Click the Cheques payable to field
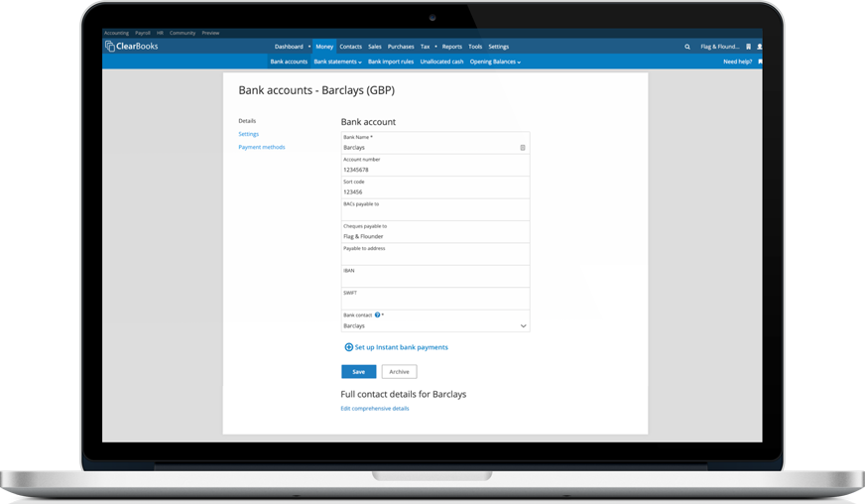 (435, 232)
